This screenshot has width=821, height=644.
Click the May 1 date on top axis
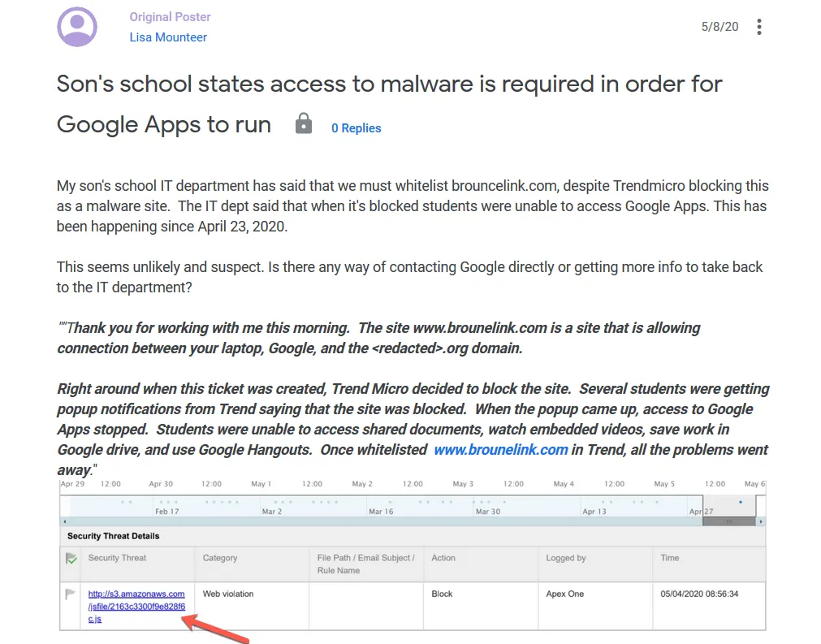click(x=261, y=484)
